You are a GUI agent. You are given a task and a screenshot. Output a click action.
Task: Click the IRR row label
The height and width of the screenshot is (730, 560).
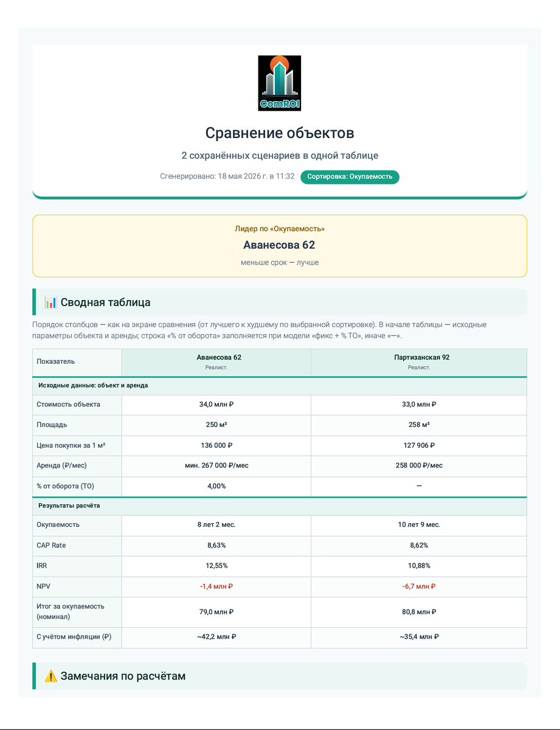42,566
